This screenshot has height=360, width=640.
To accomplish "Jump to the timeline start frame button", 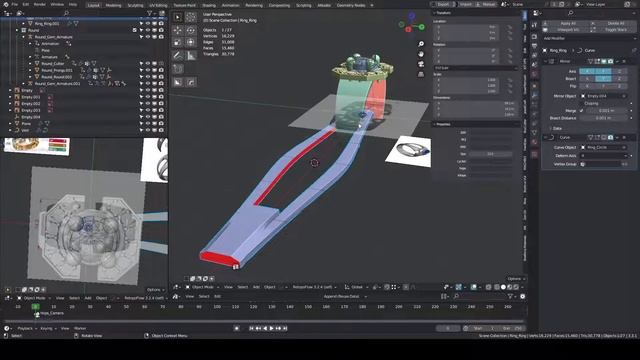I will pos(251,328).
